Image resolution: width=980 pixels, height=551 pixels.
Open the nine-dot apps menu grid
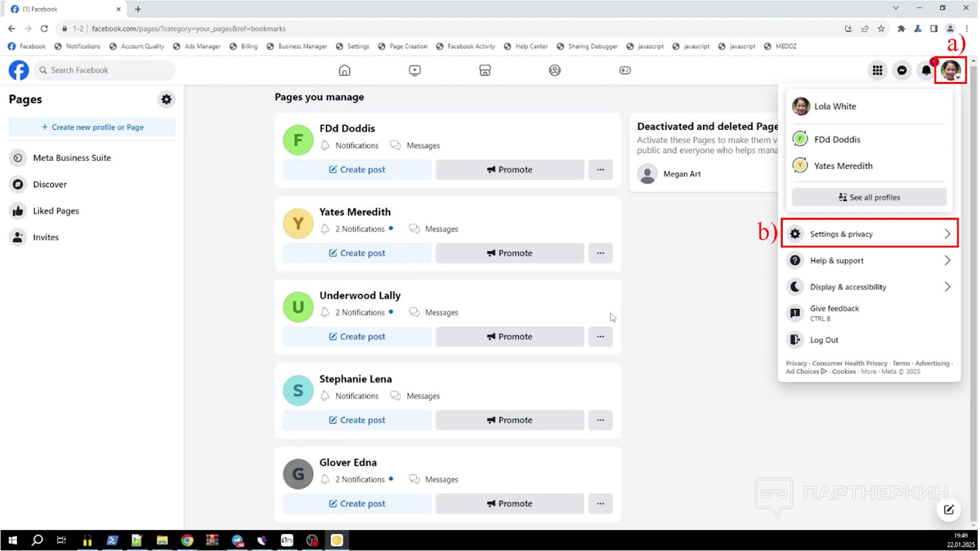877,70
